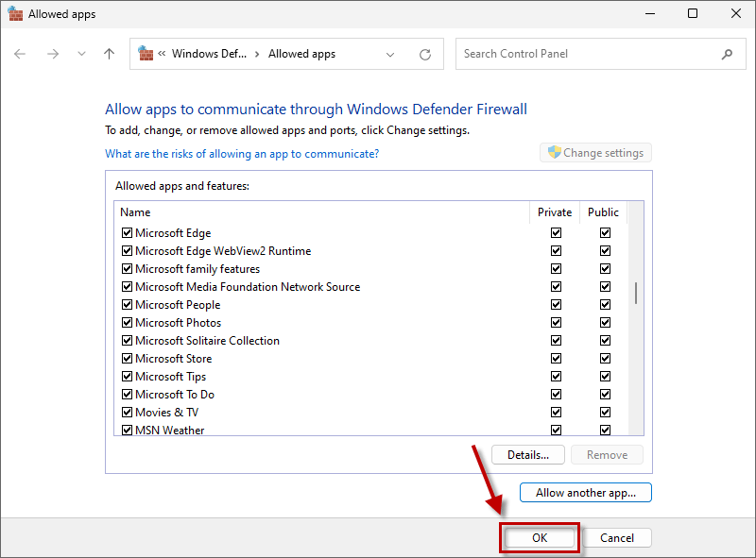Click the Change settings button

pyautogui.click(x=595, y=153)
